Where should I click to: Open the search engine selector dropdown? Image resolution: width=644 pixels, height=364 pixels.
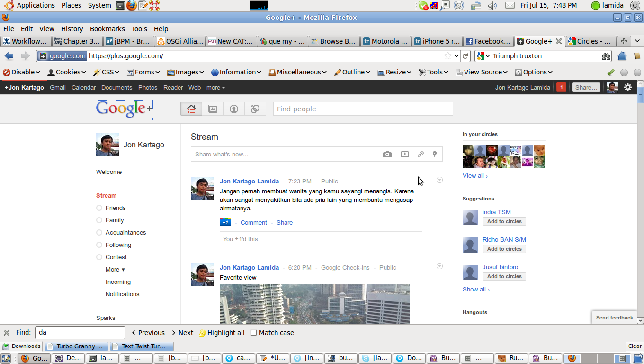click(x=483, y=56)
